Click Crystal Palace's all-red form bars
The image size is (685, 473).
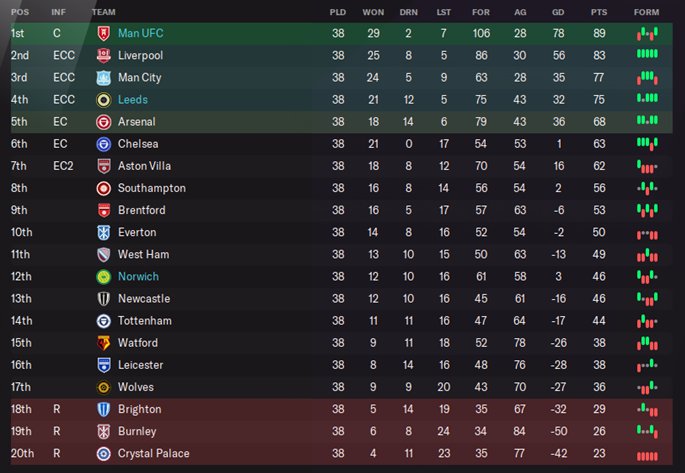click(647, 456)
